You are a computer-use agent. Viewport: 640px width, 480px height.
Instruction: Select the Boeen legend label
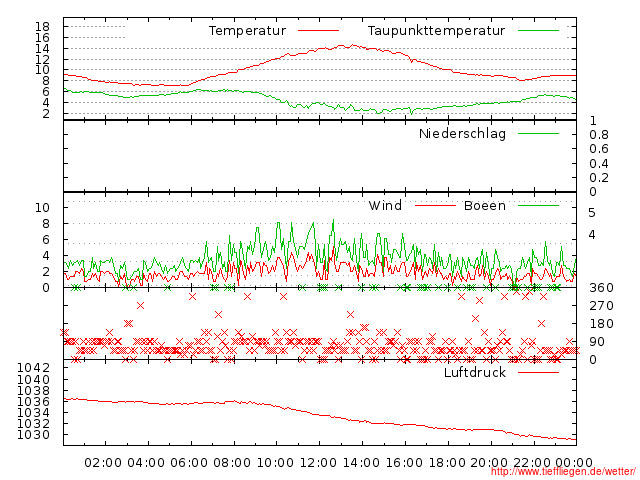485,205
